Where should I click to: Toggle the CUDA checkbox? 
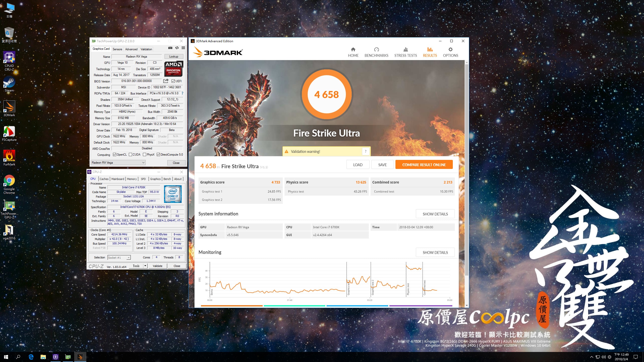(x=130, y=155)
